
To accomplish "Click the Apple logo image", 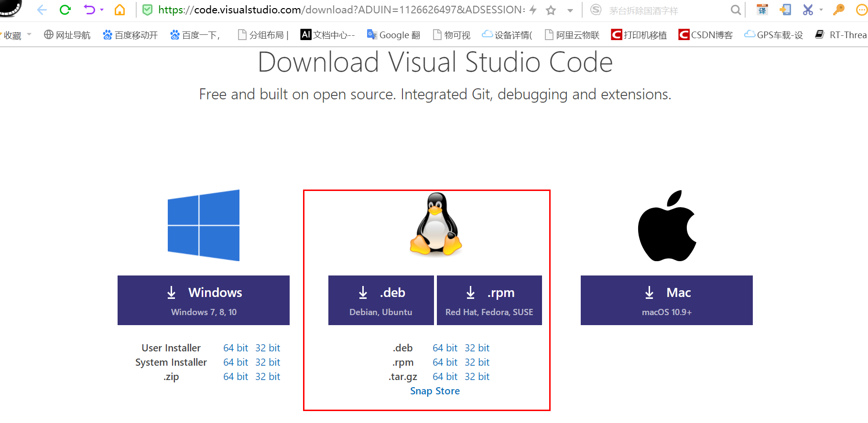I will pyautogui.click(x=667, y=226).
